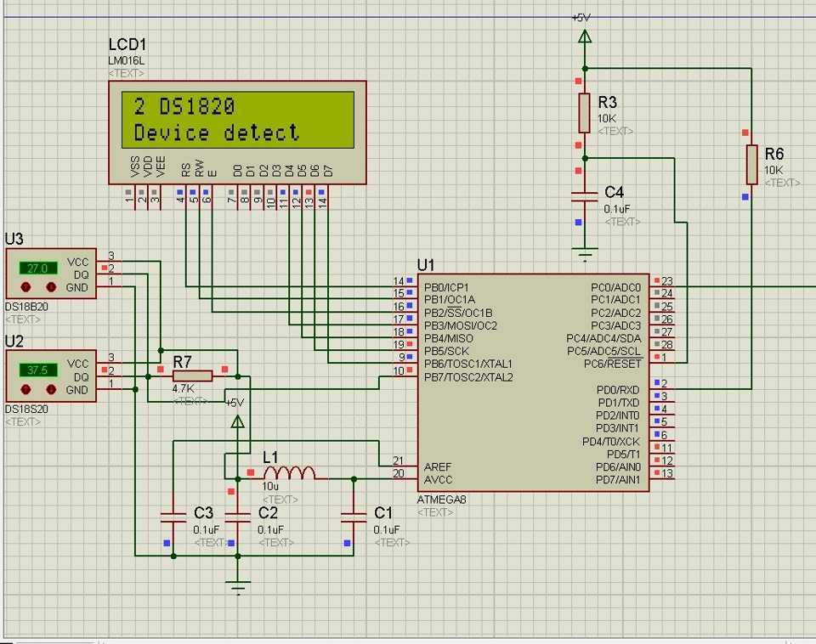The width and height of the screenshot is (816, 644).
Task: Click the 'DS18S20' part label
Action: (x=26, y=409)
